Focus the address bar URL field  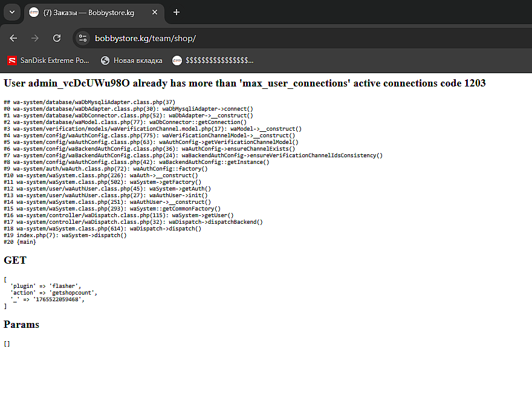242,38
